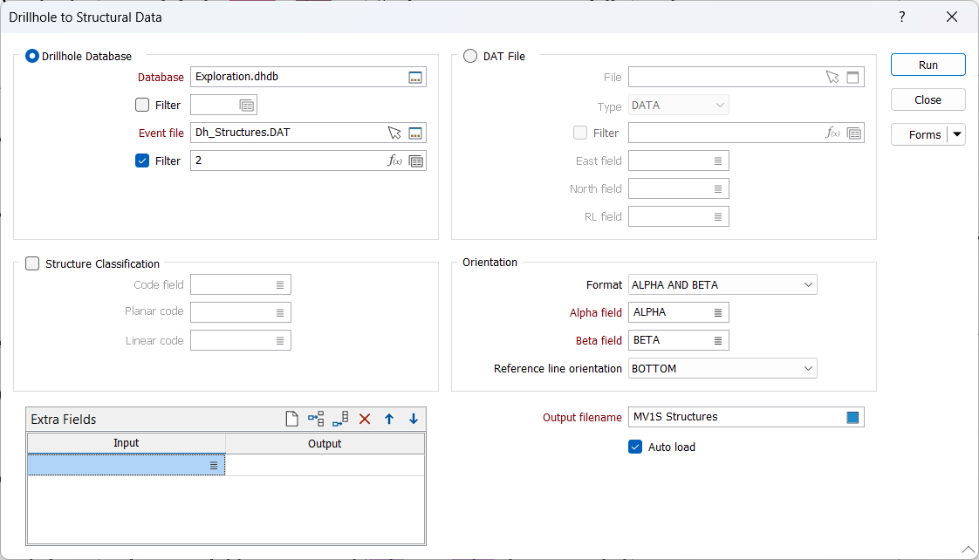Open the Alpha field selection list

tap(720, 312)
